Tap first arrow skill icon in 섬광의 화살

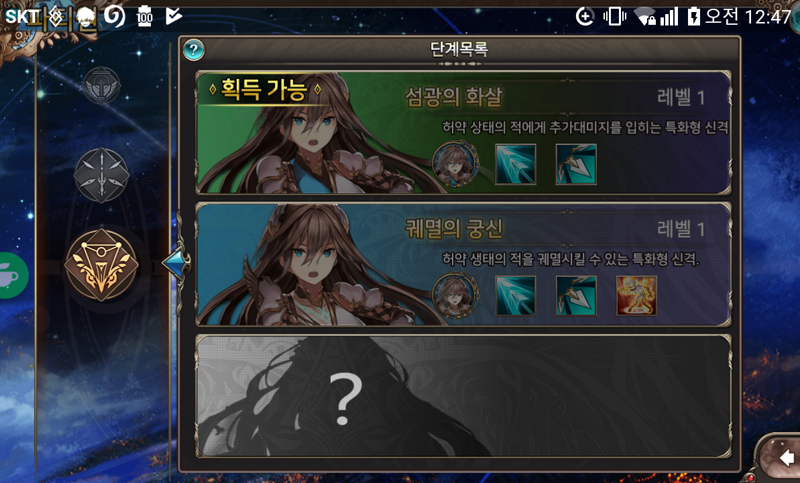(x=515, y=164)
